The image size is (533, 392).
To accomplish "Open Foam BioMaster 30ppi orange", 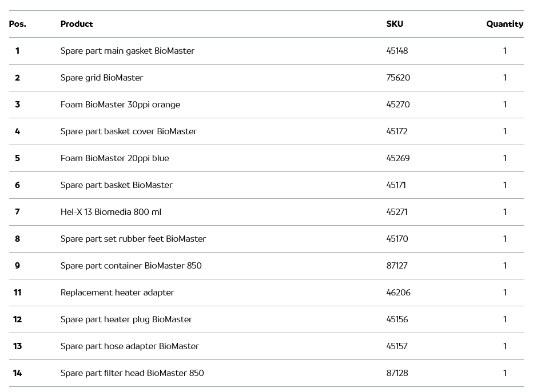I will click(x=120, y=105).
